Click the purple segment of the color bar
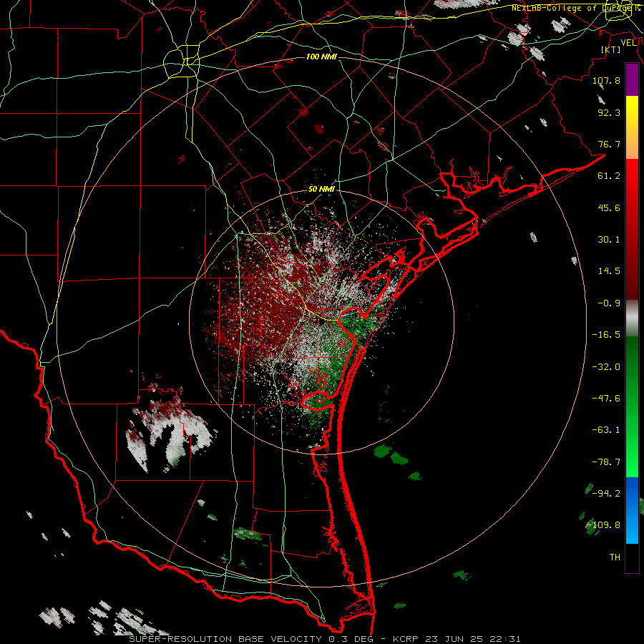The width and height of the screenshot is (644, 644). click(x=632, y=80)
